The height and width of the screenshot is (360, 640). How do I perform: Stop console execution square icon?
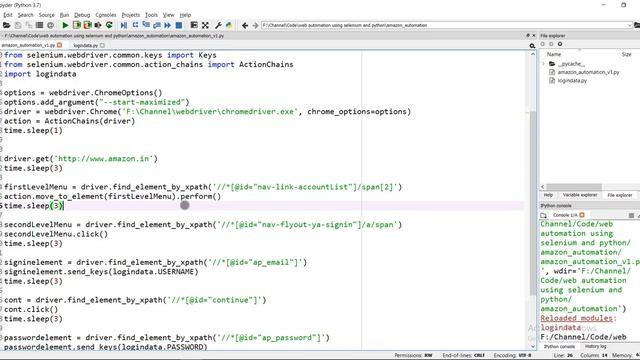(x=631, y=215)
